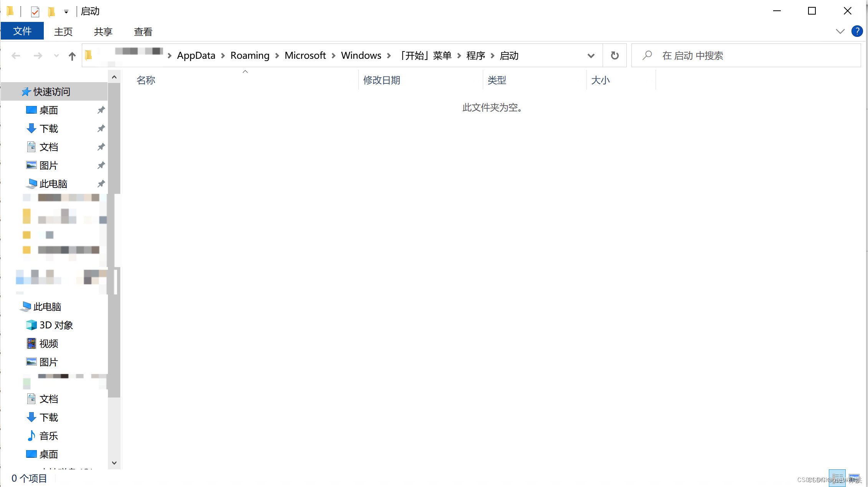
Task: Open the address bar history dropdown
Action: point(591,56)
